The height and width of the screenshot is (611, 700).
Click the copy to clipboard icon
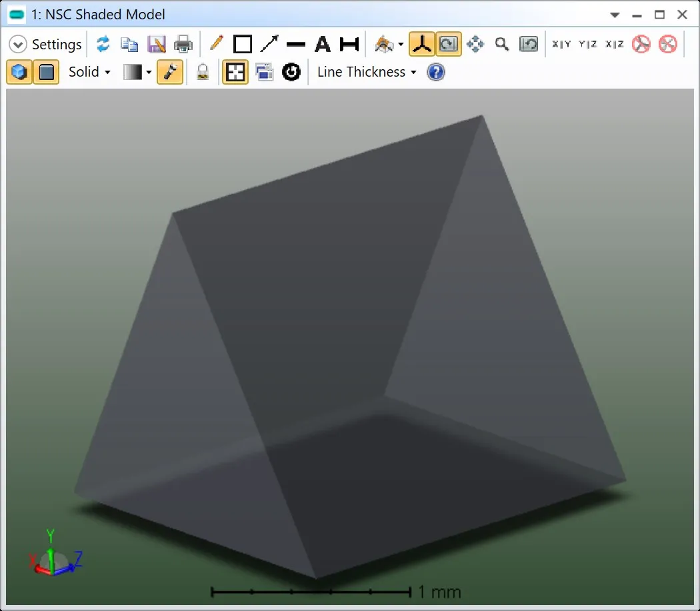tap(129, 45)
